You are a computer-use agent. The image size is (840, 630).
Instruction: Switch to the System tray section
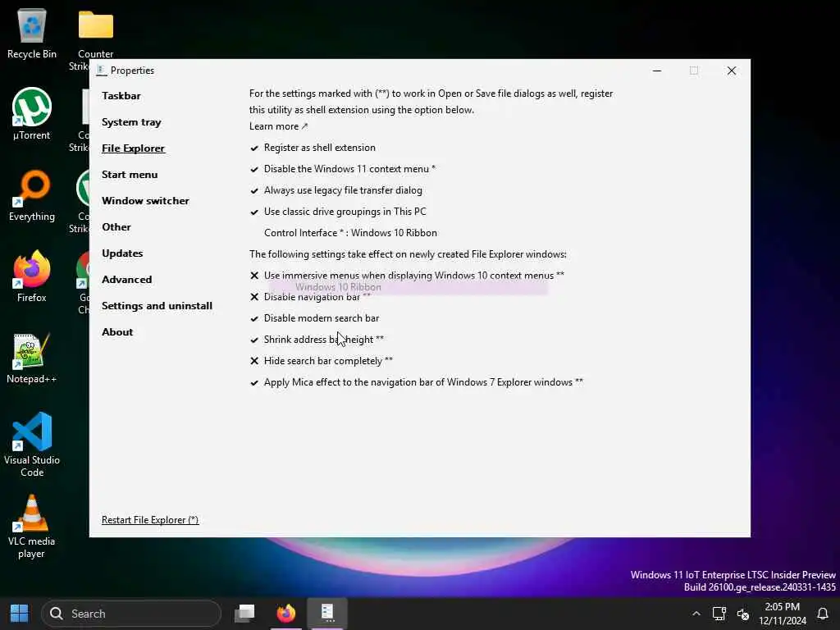point(131,122)
